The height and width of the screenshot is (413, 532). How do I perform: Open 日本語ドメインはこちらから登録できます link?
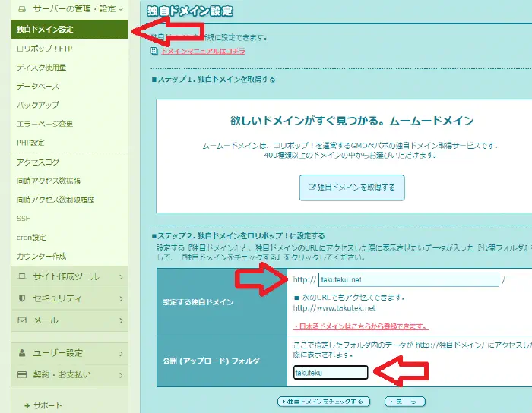click(361, 326)
